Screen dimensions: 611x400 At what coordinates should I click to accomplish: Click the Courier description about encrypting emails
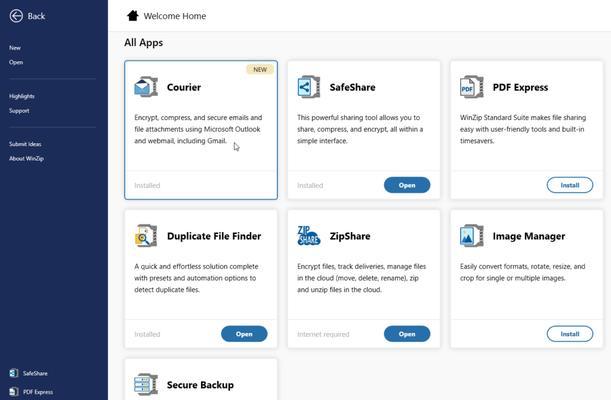pyautogui.click(x=198, y=129)
